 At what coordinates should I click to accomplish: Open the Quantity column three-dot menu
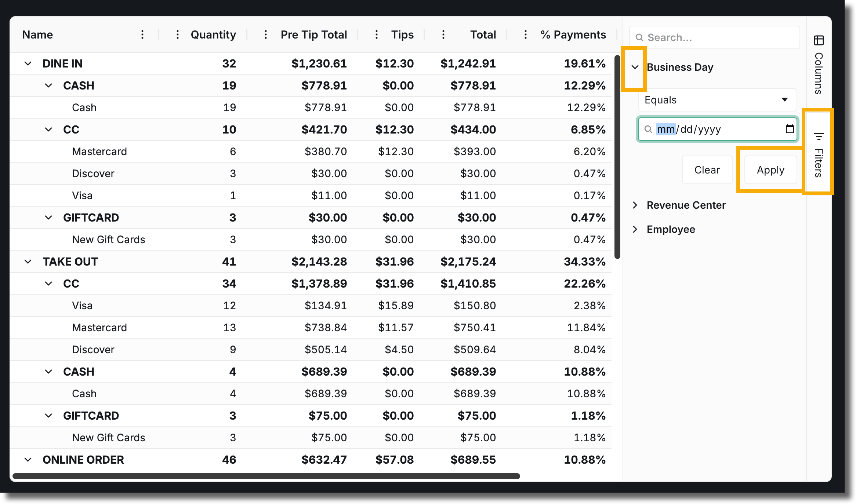click(x=178, y=35)
